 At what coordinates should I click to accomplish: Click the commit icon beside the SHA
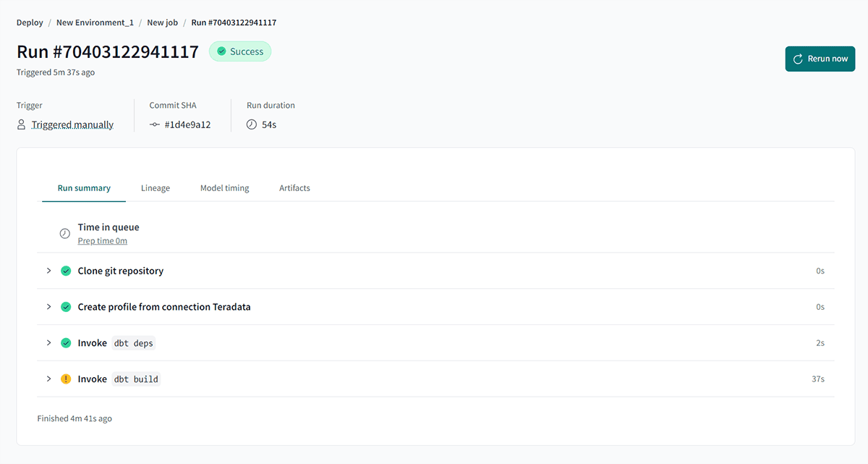click(155, 125)
